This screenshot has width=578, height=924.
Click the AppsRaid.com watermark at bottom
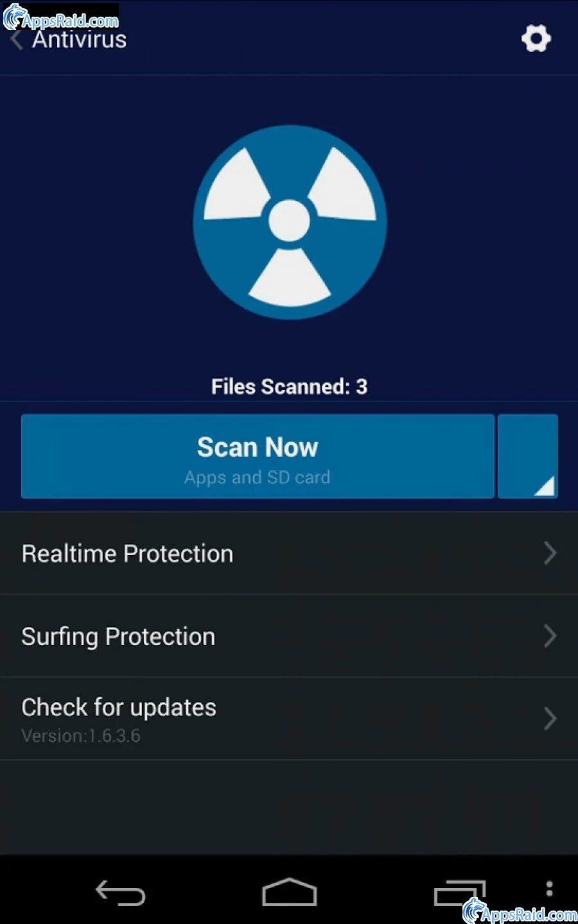pyautogui.click(x=520, y=911)
